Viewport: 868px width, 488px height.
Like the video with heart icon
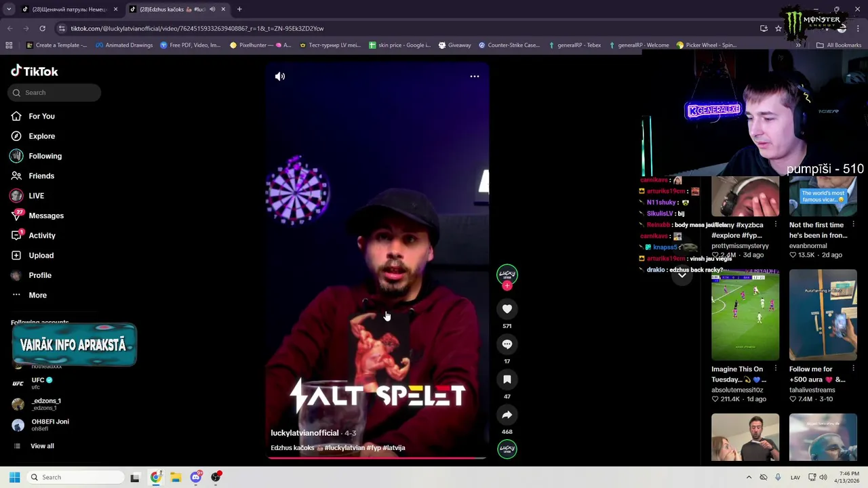[x=507, y=309]
